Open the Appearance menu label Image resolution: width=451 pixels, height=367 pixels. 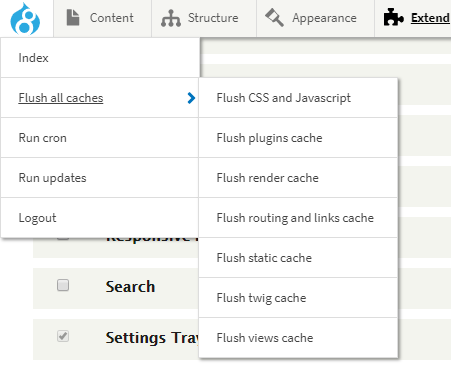pyautogui.click(x=324, y=18)
